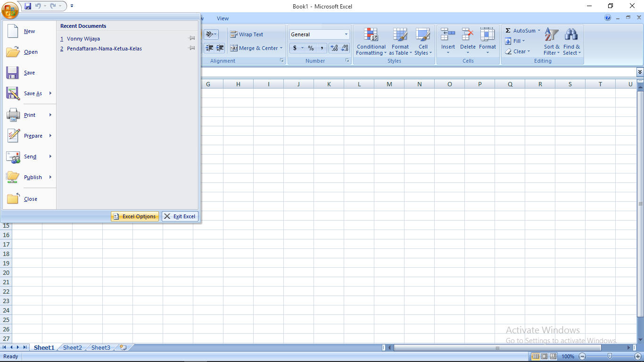Open Excel Options
644x362 pixels.
[x=135, y=216]
